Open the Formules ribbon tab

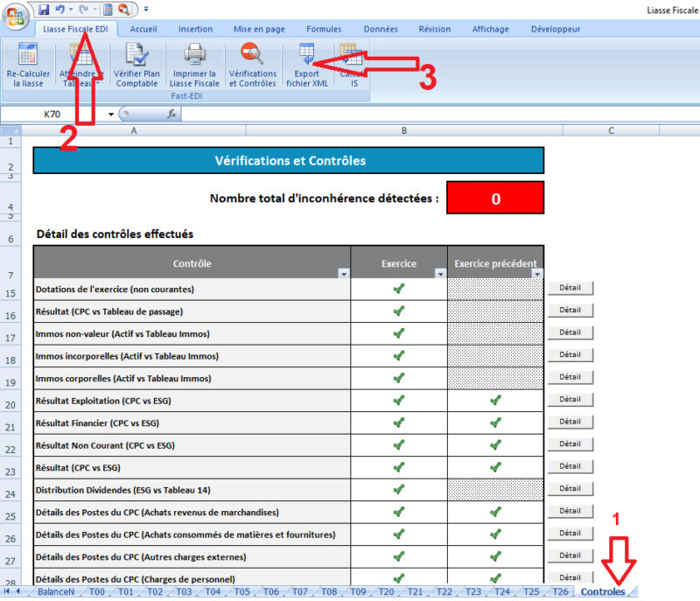coord(324,29)
